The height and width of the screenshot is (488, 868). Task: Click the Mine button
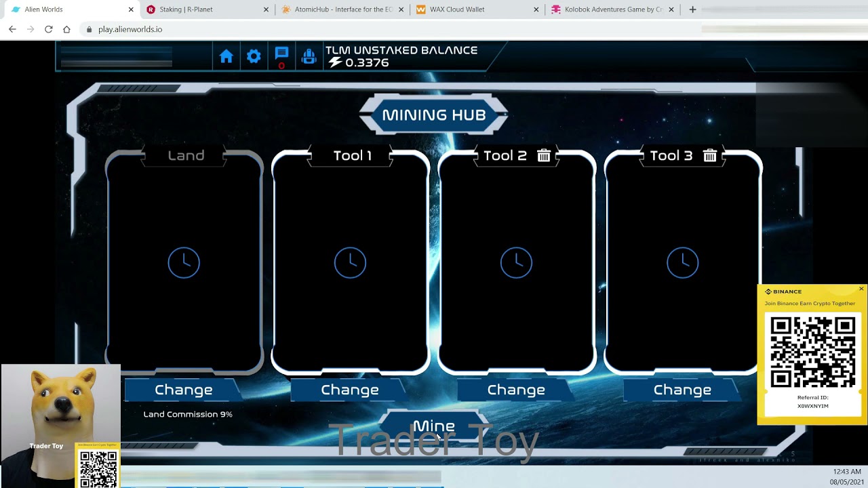coord(434,426)
